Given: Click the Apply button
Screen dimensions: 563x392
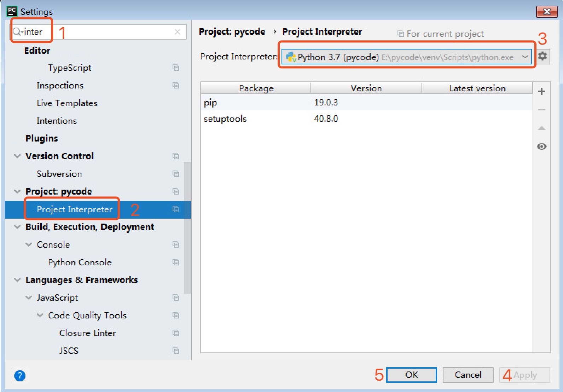Looking at the screenshot, I should (525, 375).
